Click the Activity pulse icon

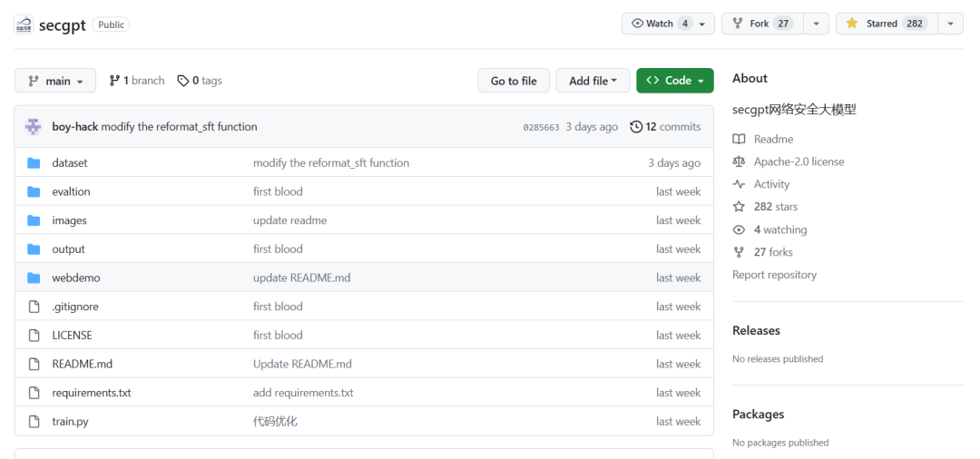pyautogui.click(x=739, y=184)
